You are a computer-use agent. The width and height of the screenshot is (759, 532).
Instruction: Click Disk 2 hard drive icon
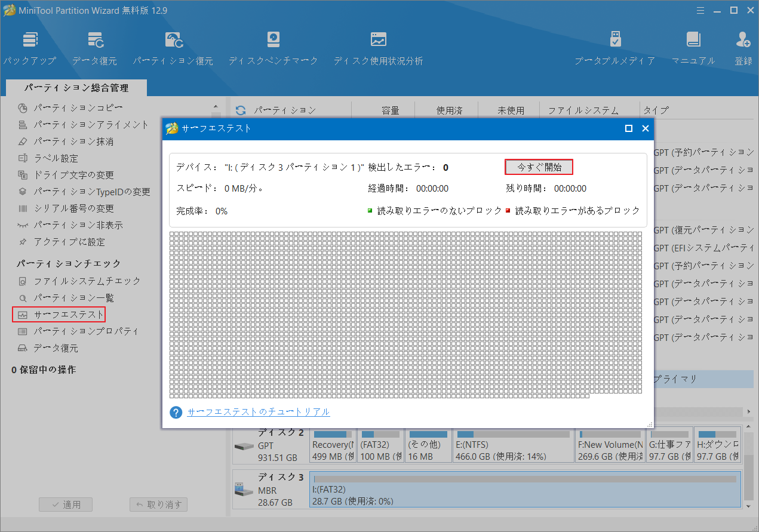244,447
